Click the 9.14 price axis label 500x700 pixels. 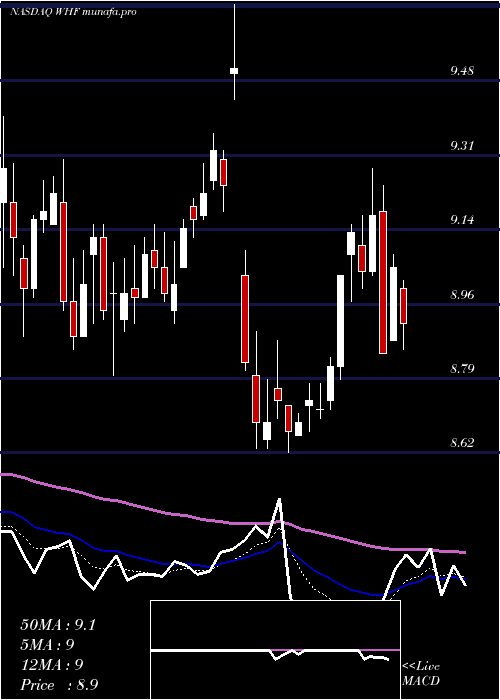[462, 220]
